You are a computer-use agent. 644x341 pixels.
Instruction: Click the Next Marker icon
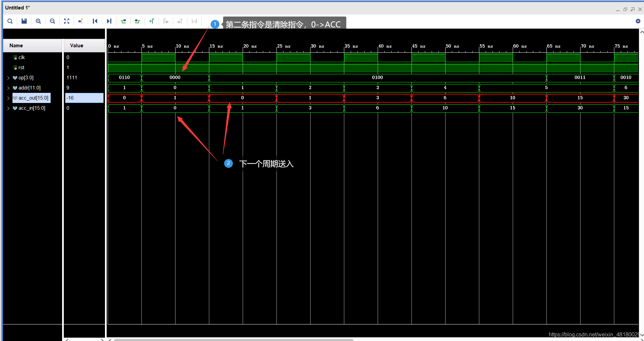click(180, 21)
